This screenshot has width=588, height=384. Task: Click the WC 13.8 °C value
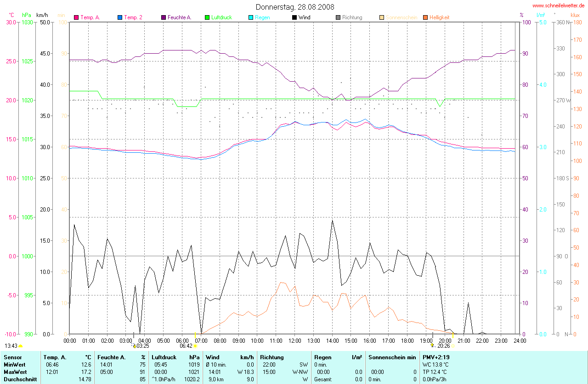click(x=435, y=364)
